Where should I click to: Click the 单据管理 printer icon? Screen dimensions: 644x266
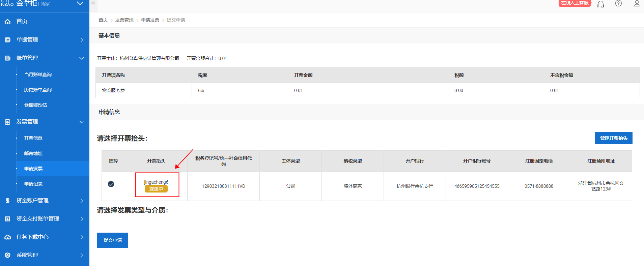point(7,40)
